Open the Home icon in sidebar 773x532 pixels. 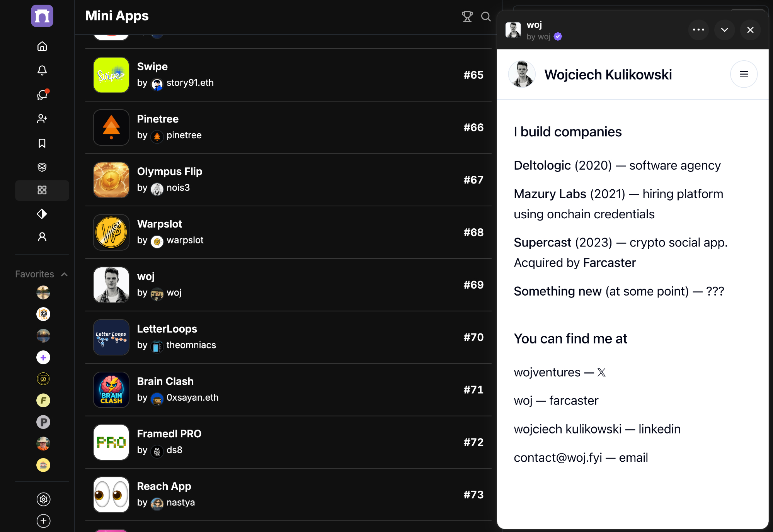click(42, 46)
